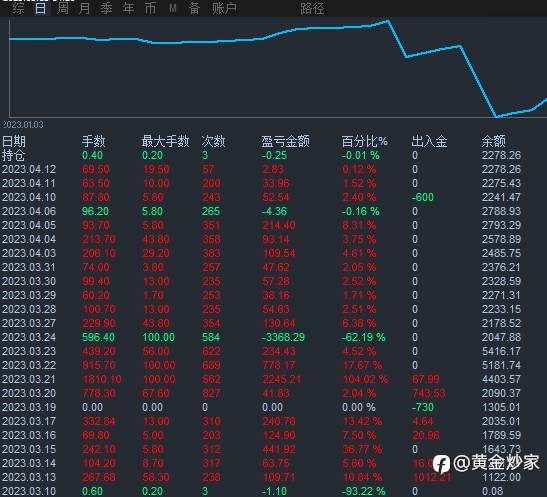Click the 5416.17 balance value

coord(501,351)
